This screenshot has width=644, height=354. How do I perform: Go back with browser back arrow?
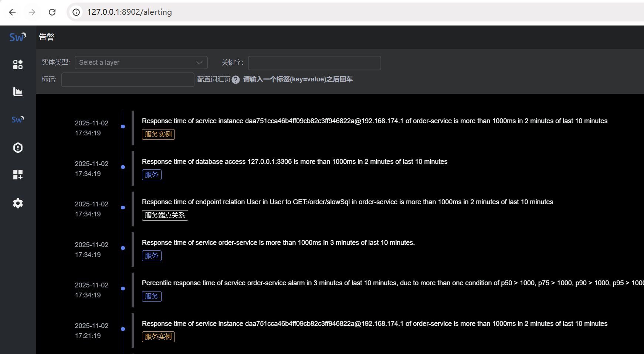[x=12, y=12]
